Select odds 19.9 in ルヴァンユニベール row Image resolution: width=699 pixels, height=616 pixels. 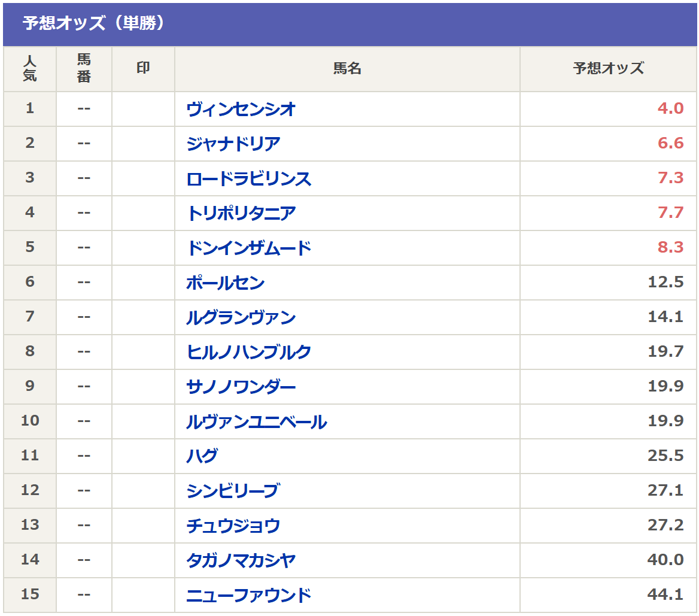pyautogui.click(x=665, y=421)
